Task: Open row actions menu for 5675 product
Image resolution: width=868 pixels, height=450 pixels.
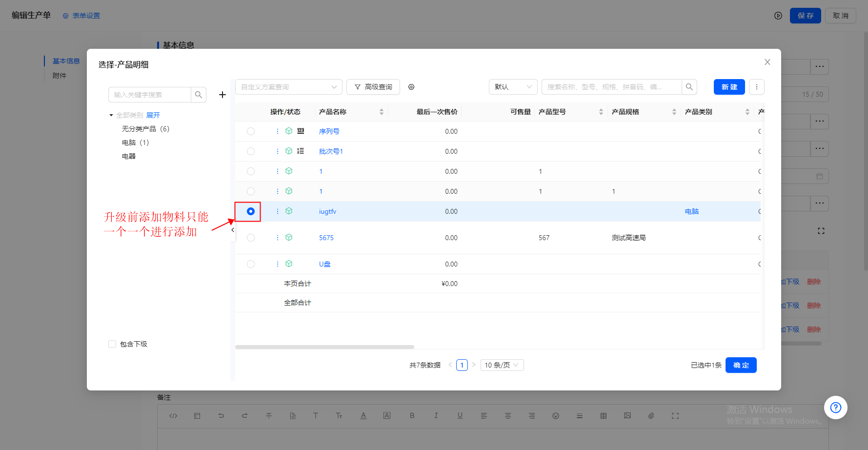Action: click(x=278, y=238)
